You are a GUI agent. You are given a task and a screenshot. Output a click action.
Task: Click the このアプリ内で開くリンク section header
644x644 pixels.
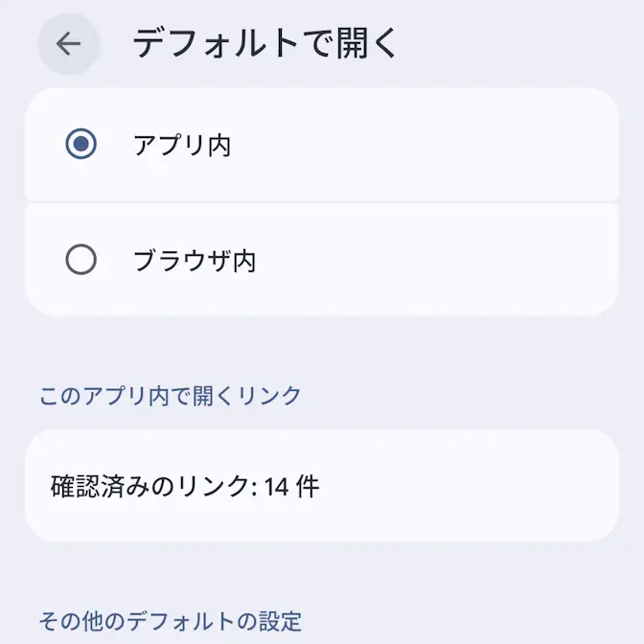point(171,395)
